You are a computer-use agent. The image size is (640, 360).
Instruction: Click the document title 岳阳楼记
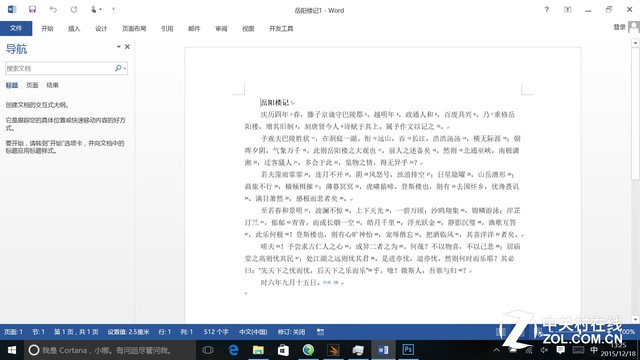click(275, 102)
